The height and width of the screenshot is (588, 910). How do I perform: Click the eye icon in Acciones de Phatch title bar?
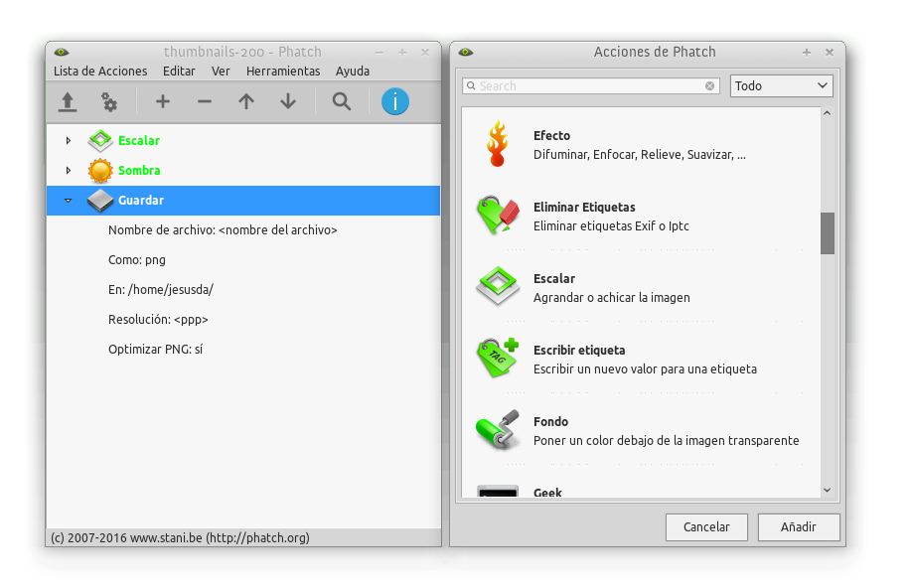coord(466,53)
